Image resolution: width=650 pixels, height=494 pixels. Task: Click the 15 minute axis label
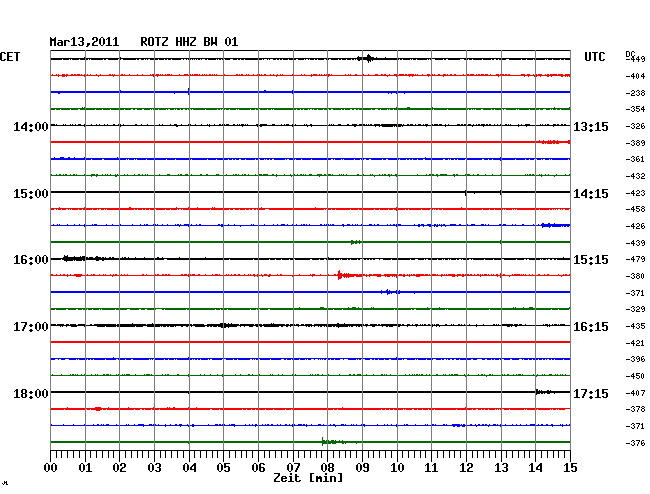coord(570,468)
